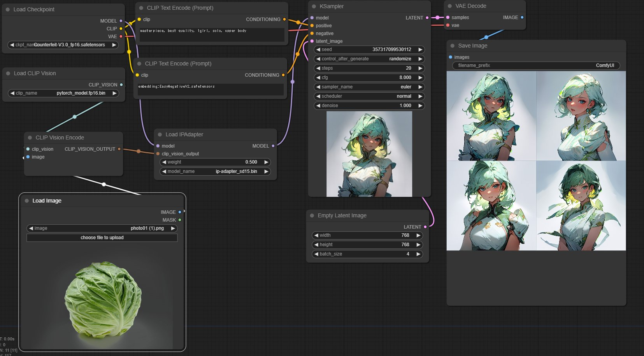
Task: Click choose file to upload button
Action: [102, 238]
